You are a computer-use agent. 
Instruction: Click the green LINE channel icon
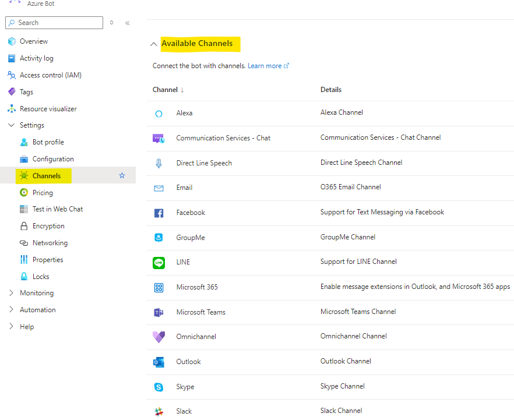159,263
